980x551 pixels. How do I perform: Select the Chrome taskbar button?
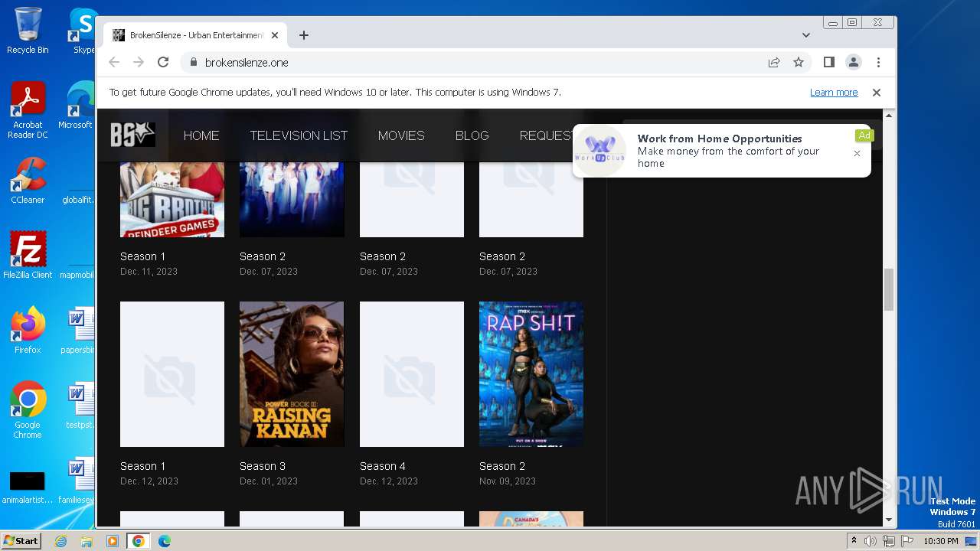[138, 541]
